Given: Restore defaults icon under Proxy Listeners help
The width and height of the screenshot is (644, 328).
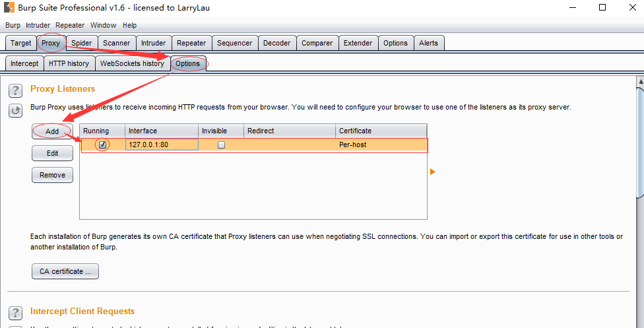Looking at the screenshot, I should [x=15, y=111].
